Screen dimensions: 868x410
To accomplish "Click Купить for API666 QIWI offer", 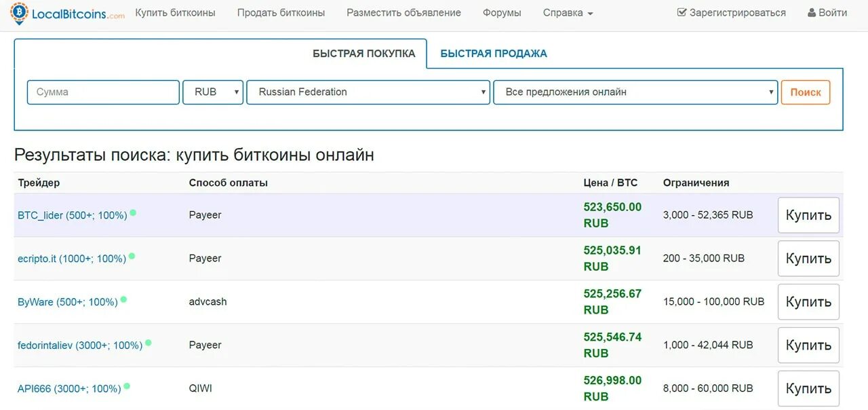I will point(808,389).
